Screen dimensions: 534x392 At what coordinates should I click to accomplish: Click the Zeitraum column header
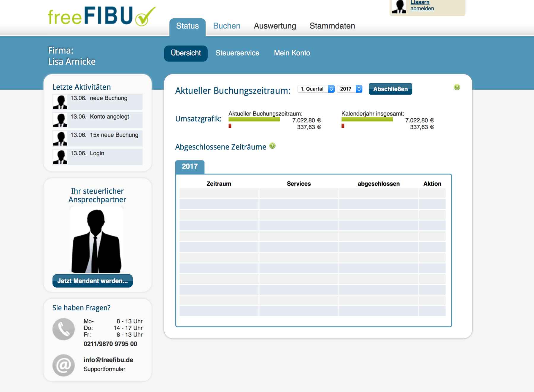(x=219, y=184)
